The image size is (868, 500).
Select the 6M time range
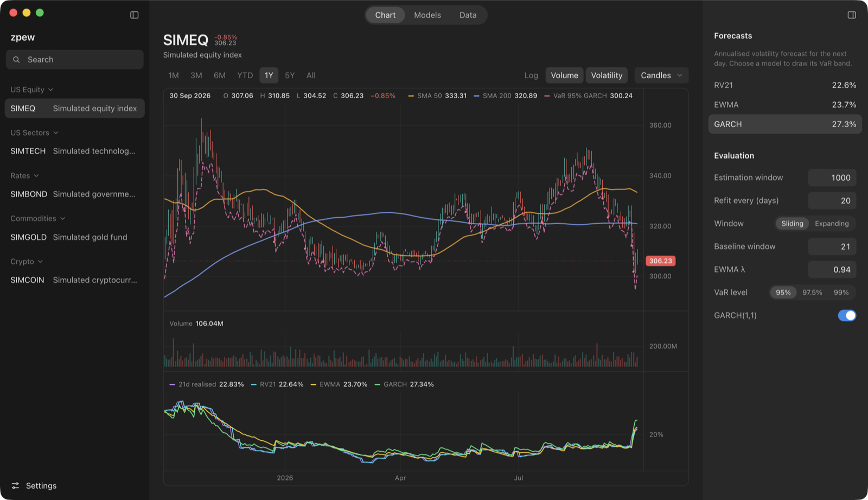220,75
